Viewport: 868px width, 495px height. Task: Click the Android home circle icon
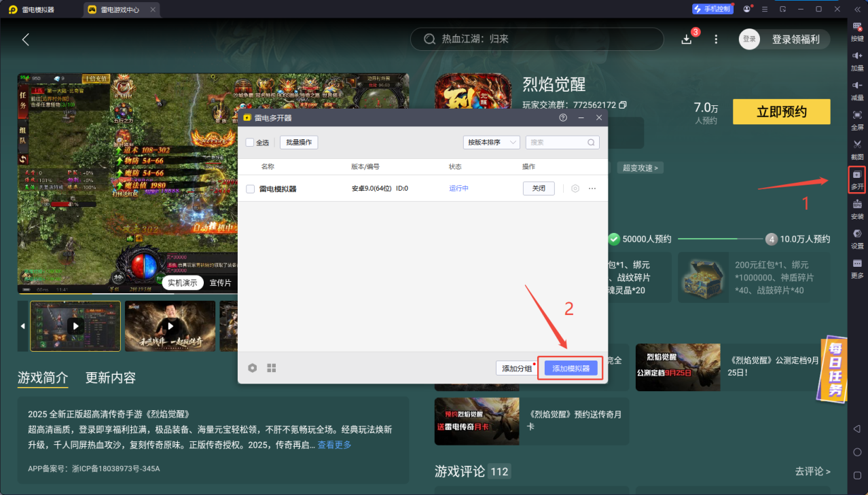[857, 452]
